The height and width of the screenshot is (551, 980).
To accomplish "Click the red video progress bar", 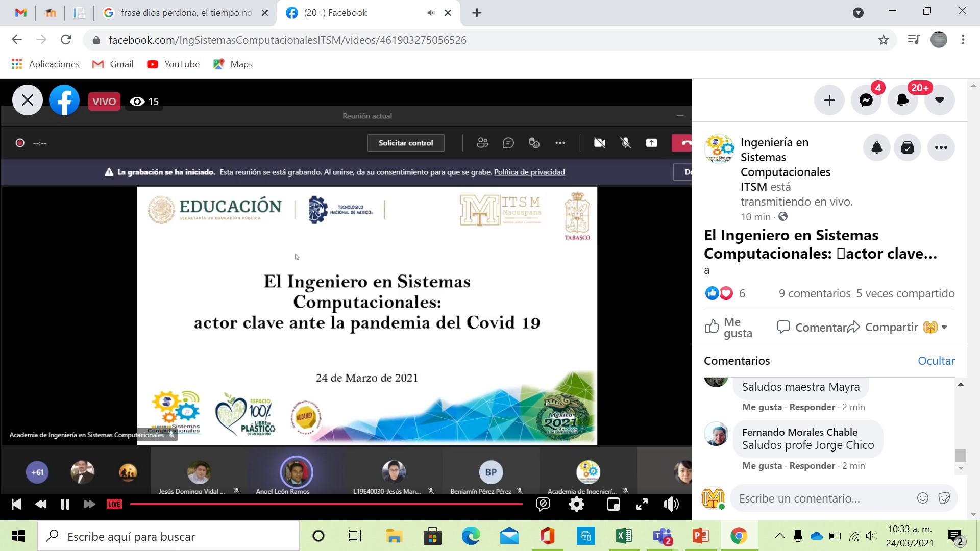I will point(326,504).
